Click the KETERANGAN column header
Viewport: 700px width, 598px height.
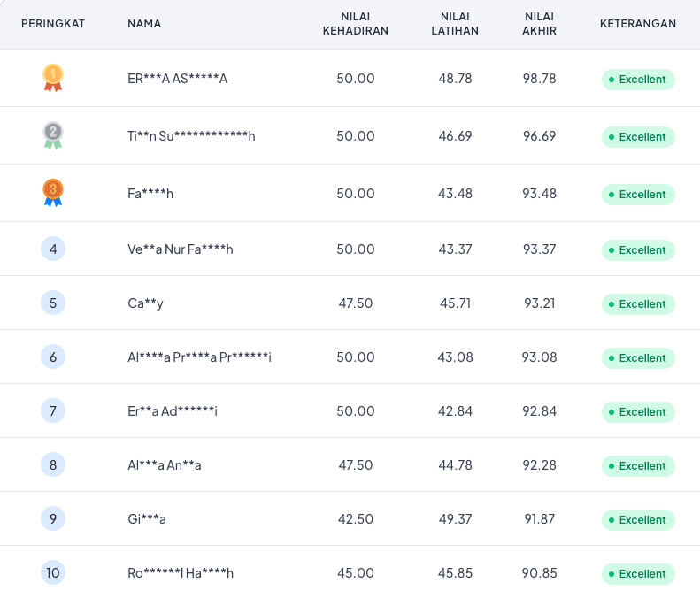[638, 24]
